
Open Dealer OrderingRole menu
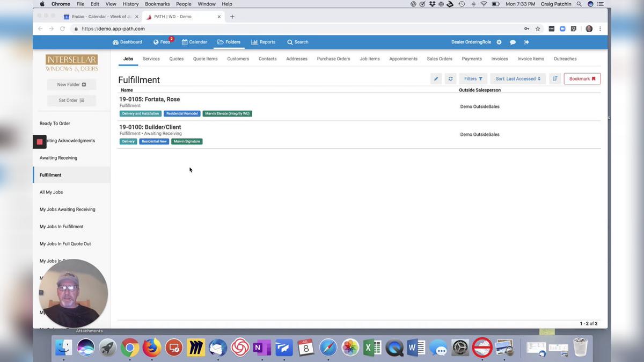tap(471, 42)
